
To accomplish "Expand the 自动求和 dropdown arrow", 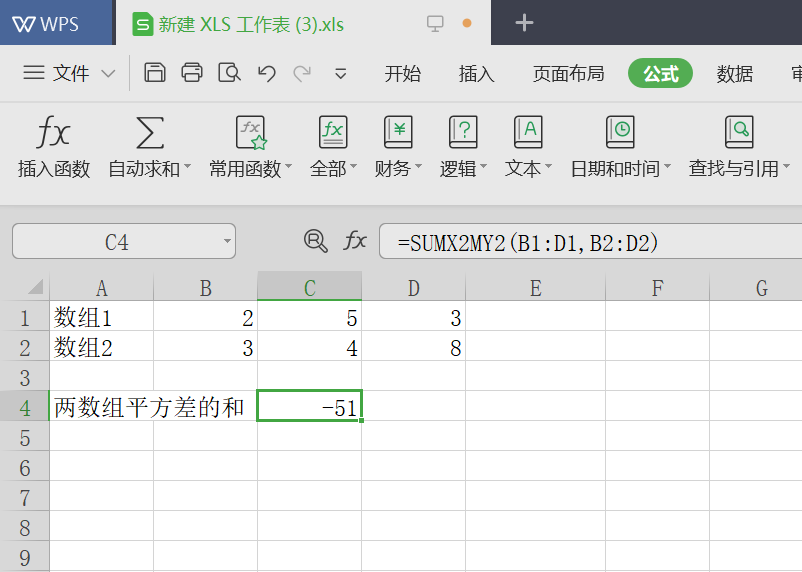I will pos(187,167).
